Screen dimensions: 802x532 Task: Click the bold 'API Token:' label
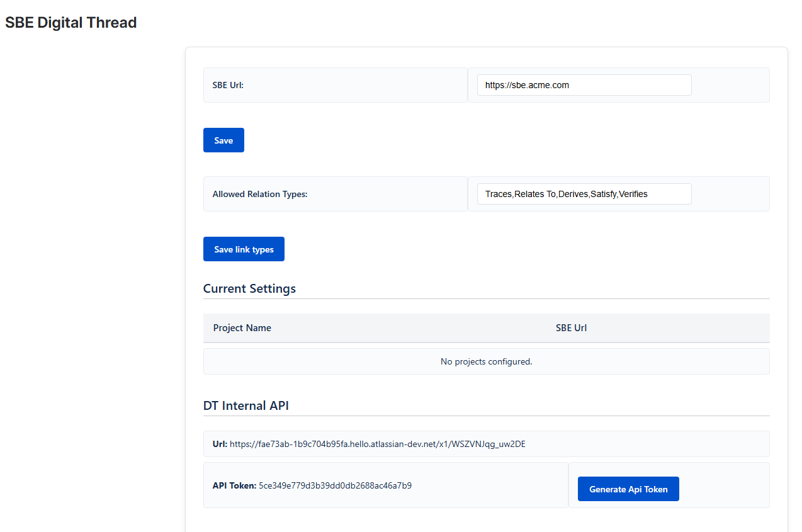(234, 485)
